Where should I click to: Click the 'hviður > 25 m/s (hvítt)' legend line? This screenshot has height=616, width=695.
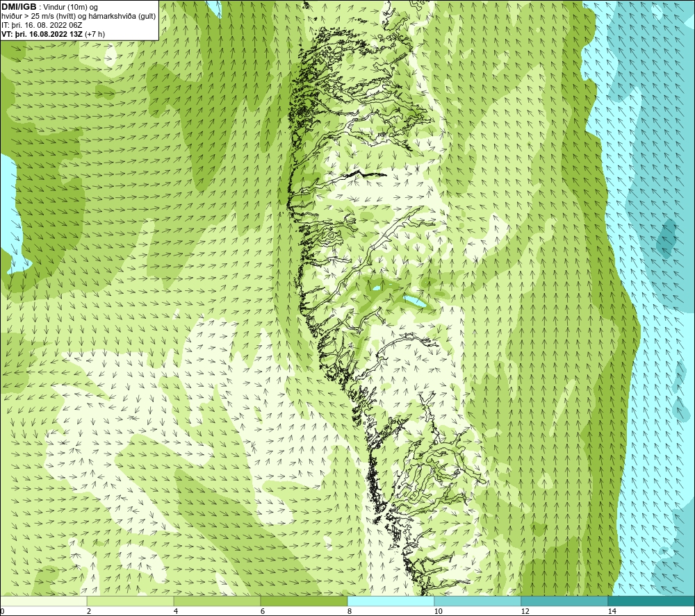tap(38, 17)
